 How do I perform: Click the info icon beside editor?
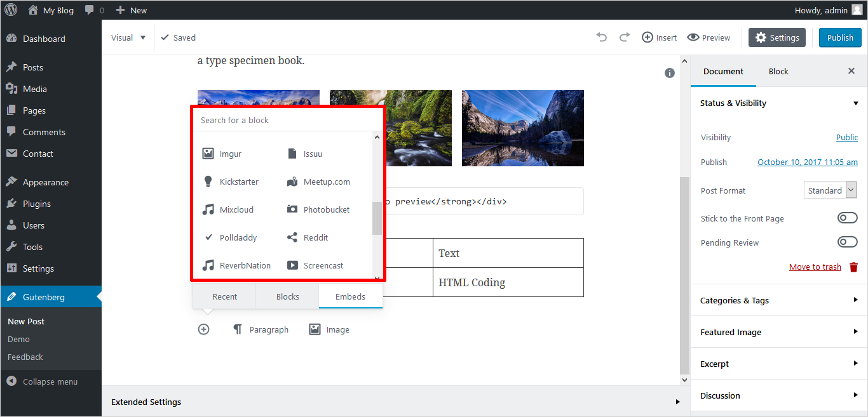(669, 73)
